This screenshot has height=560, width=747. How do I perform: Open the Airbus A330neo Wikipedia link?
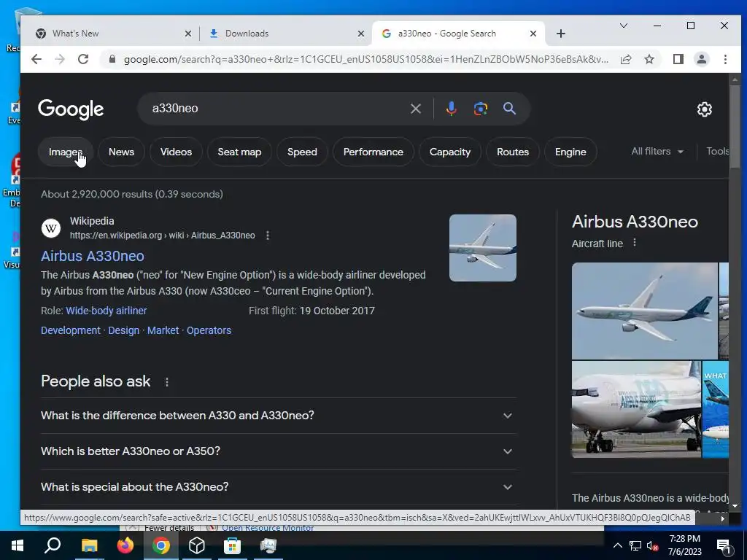click(93, 256)
